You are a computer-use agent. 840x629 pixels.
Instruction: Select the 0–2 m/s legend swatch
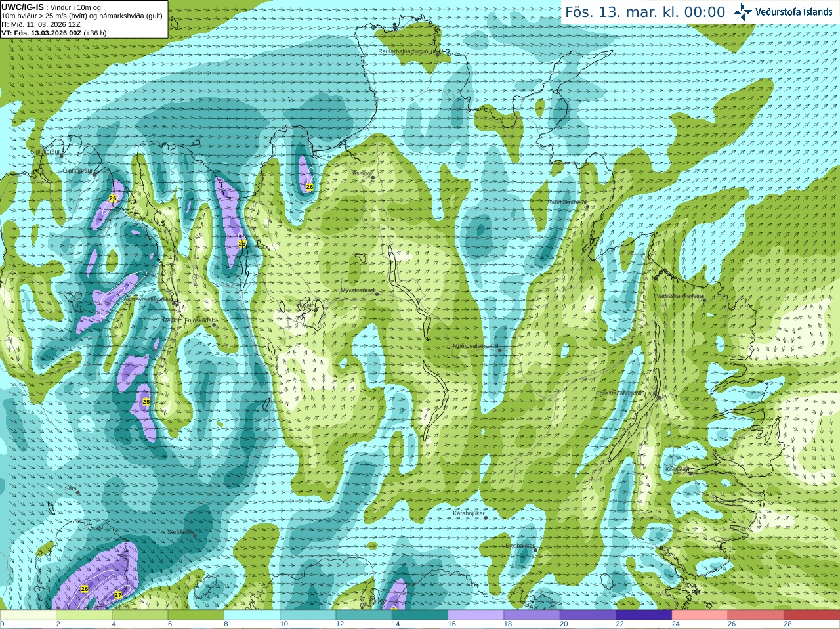pyautogui.click(x=28, y=615)
